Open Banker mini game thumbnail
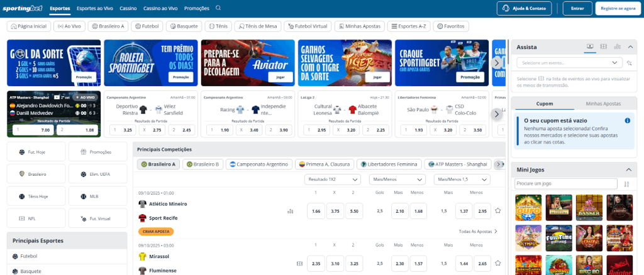 click(589, 208)
